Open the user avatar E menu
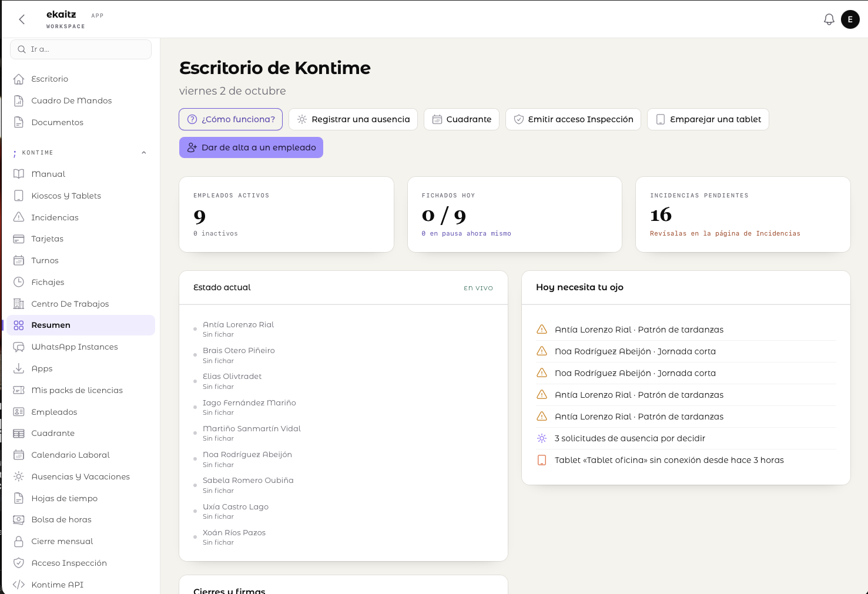 click(x=850, y=19)
